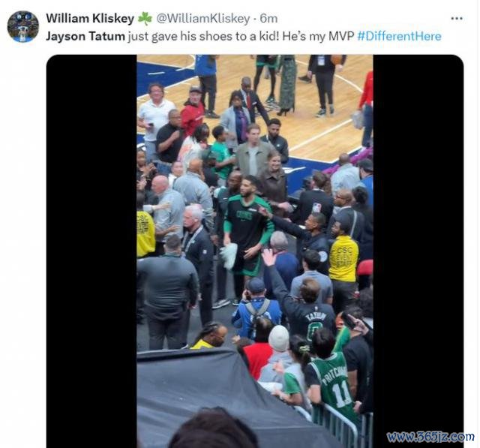Open the @WilliamKliskey handle link

coord(203,19)
